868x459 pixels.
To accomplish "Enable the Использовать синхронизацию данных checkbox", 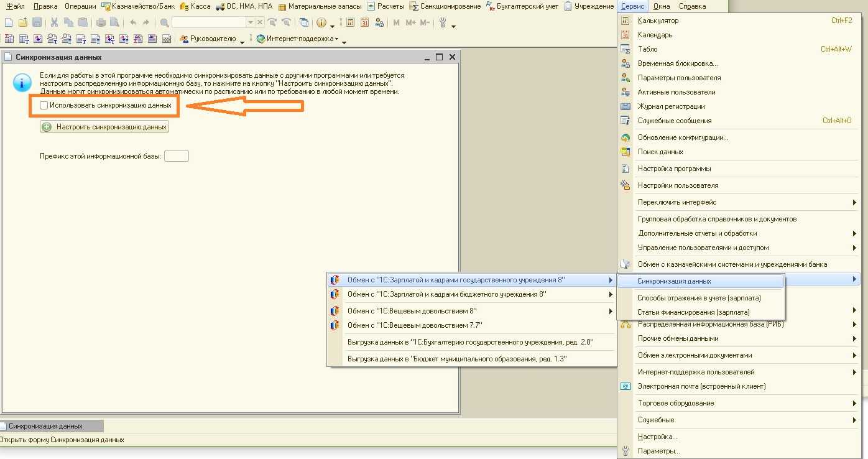I will [x=44, y=106].
